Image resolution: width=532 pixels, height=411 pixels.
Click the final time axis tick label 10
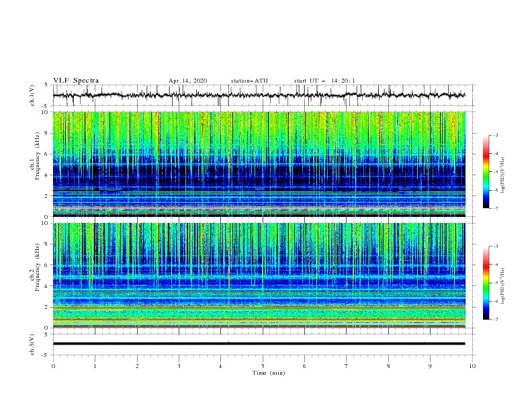click(472, 366)
